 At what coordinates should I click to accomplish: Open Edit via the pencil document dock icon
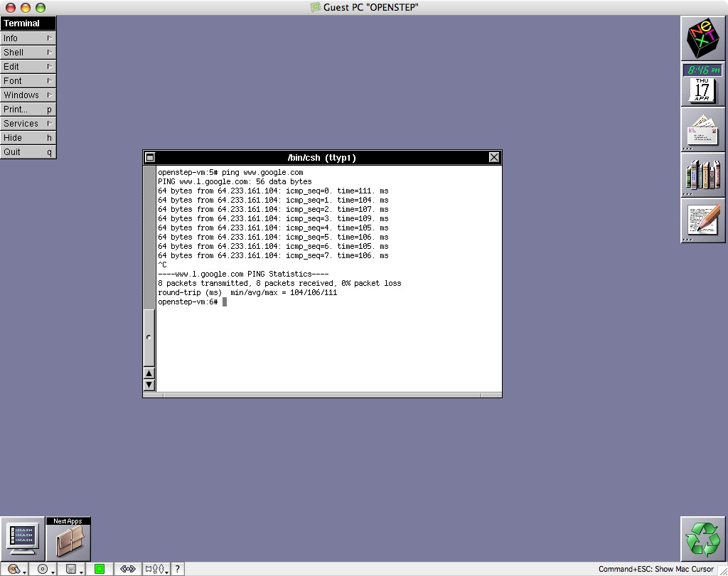coord(702,220)
